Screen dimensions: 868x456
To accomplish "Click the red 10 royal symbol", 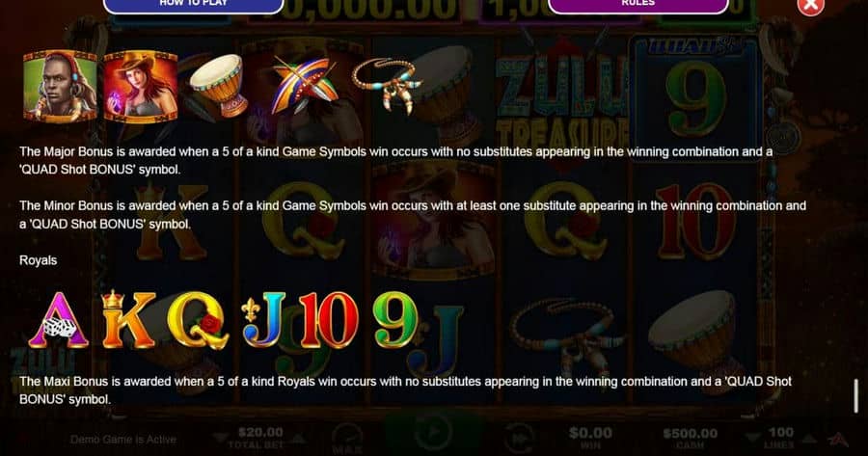I will [328, 320].
